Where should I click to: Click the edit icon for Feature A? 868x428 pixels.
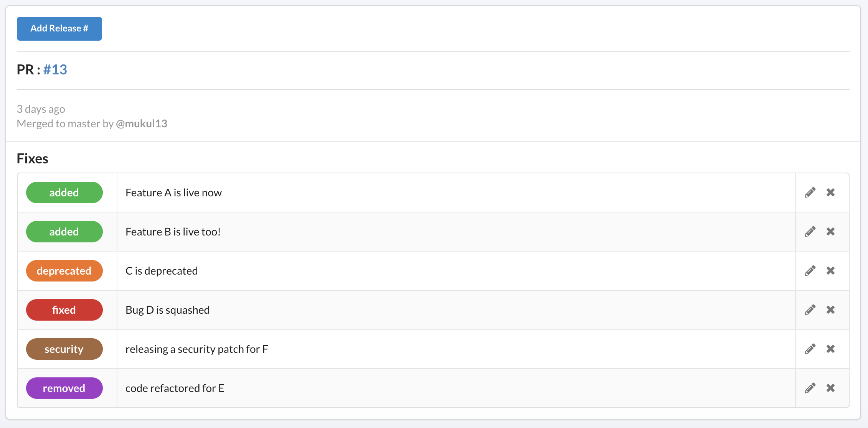pos(810,193)
